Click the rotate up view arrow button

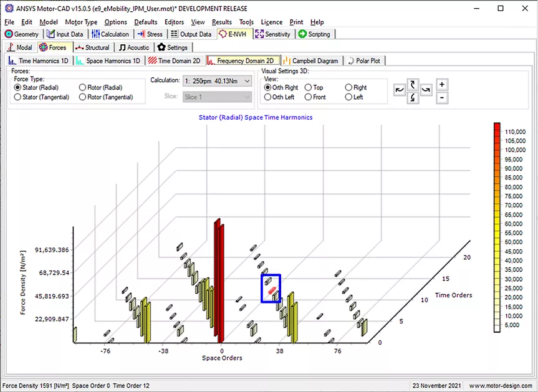click(x=413, y=84)
